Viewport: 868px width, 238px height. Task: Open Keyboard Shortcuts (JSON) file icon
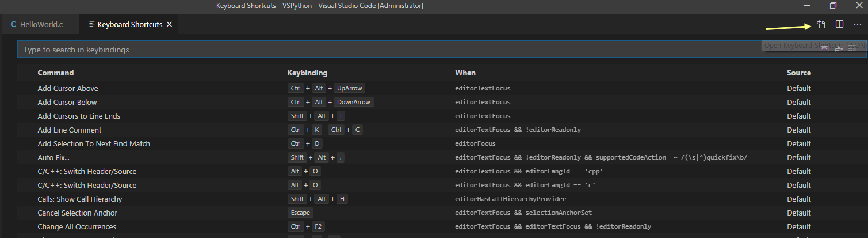821,24
